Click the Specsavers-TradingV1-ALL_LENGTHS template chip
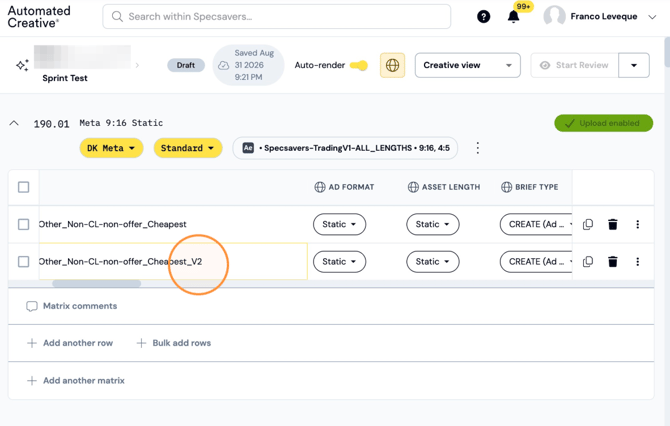Image resolution: width=670 pixels, height=426 pixels. point(345,148)
